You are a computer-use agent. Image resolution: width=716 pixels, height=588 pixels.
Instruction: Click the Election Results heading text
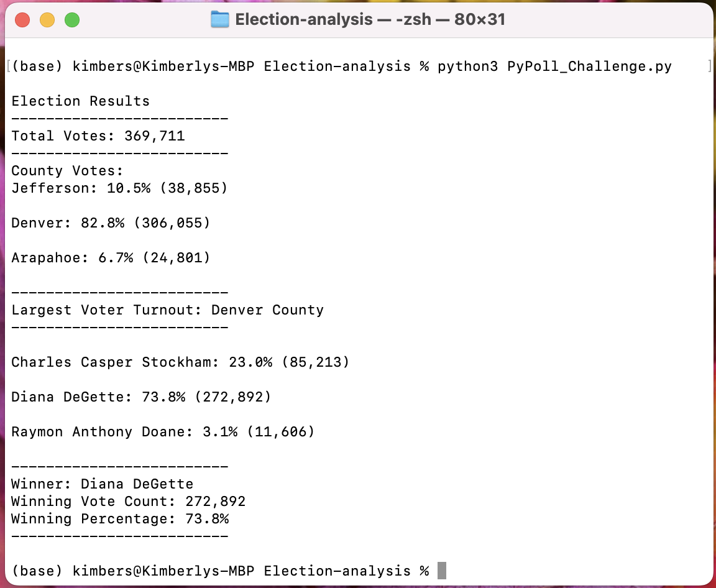click(x=81, y=101)
